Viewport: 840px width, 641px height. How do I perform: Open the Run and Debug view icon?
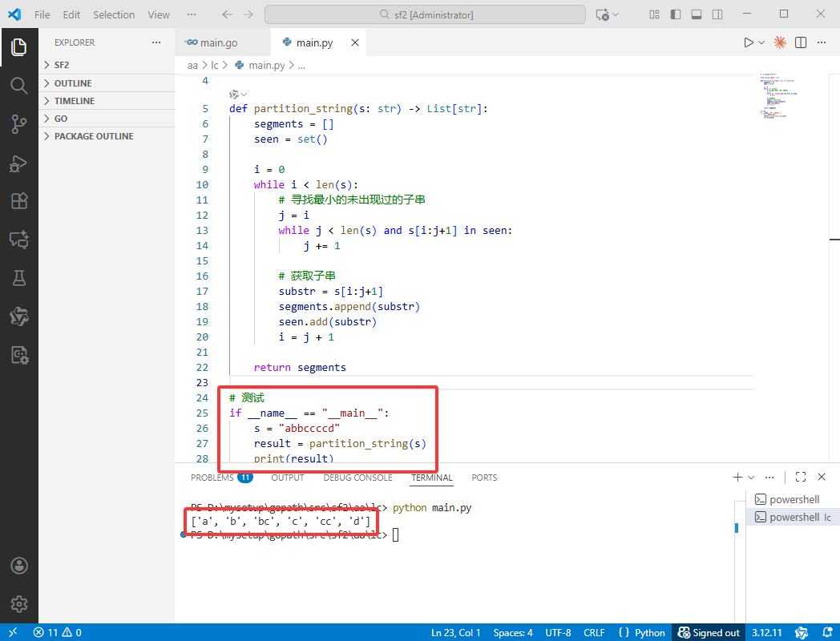(x=18, y=163)
